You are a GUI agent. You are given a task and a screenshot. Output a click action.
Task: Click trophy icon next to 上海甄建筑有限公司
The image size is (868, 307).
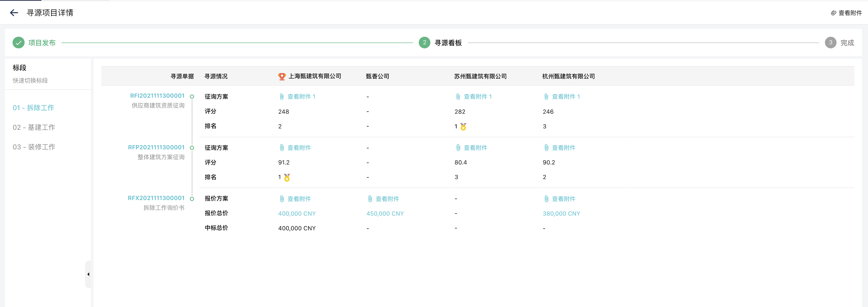point(282,76)
